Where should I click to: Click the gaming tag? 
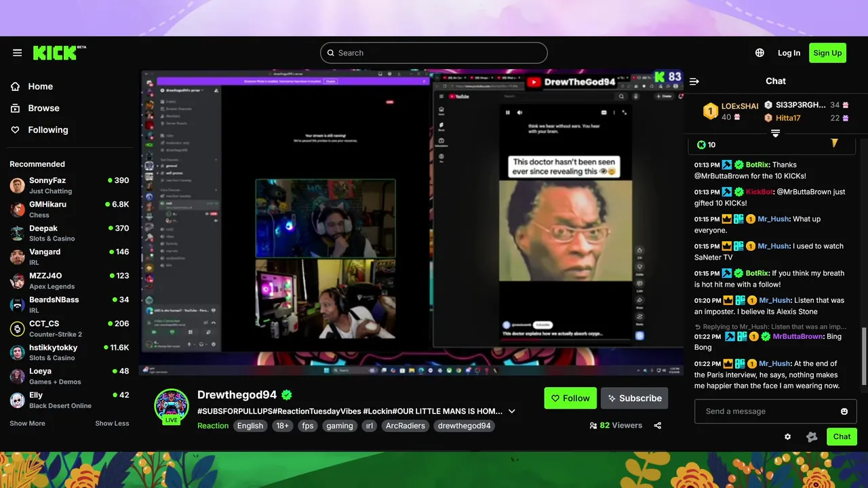(340, 426)
